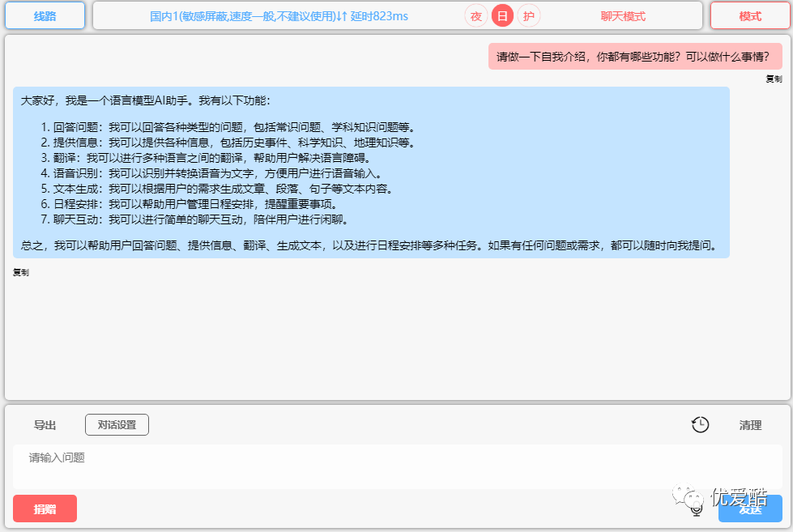The height and width of the screenshot is (532, 793).
Task: Clear the chat with 清理
Action: coord(752,424)
